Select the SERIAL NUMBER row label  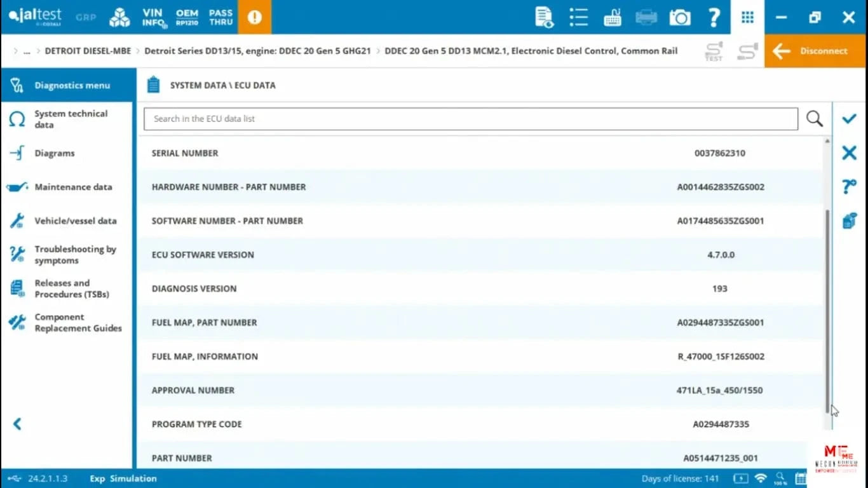(x=185, y=153)
